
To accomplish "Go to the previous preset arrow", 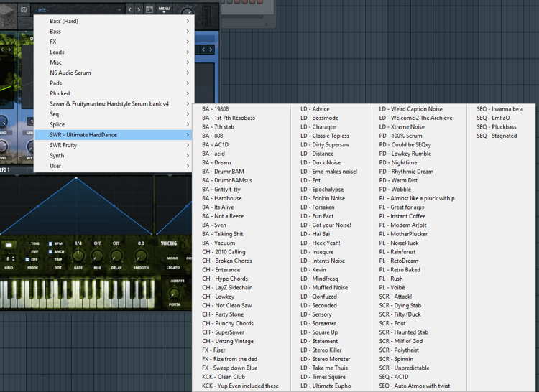I will pos(129,10).
